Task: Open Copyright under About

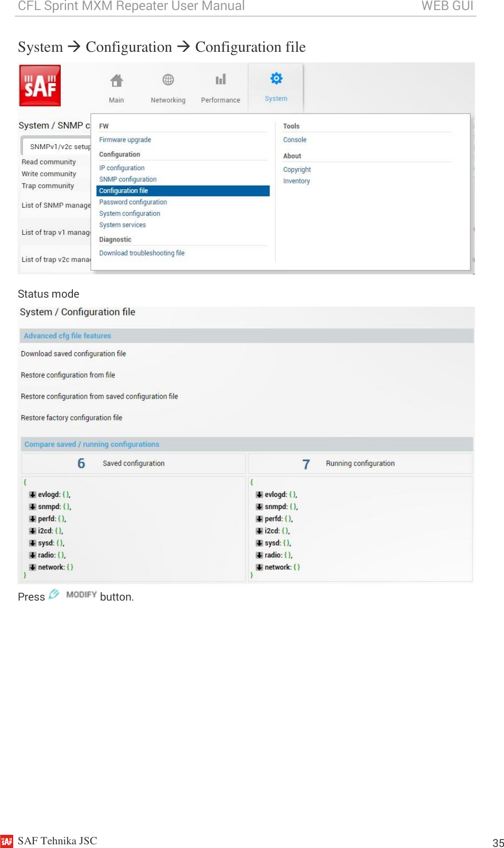Action: click(x=297, y=170)
